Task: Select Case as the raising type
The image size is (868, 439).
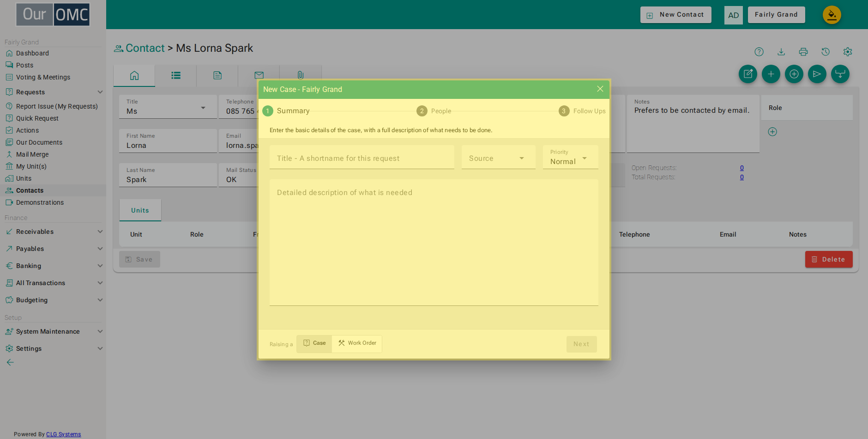Action: [314, 343]
